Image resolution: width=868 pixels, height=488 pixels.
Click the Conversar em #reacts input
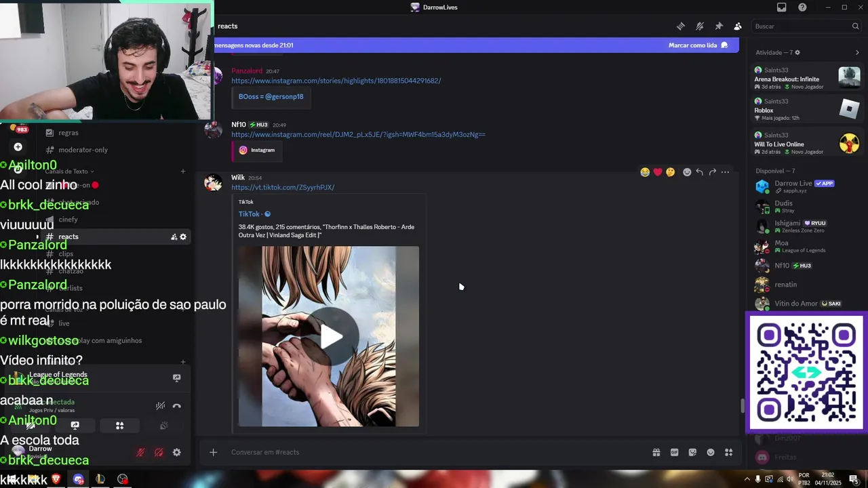pos(434,452)
